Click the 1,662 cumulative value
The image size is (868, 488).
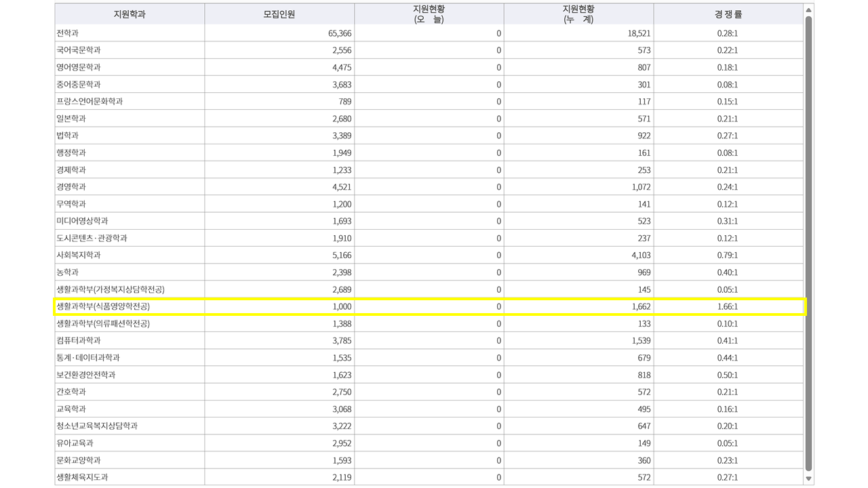pos(642,307)
